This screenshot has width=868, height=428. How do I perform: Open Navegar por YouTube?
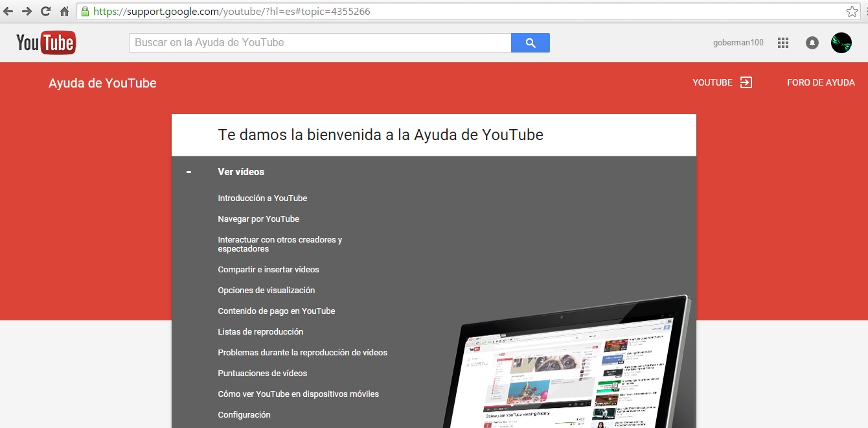coord(258,219)
